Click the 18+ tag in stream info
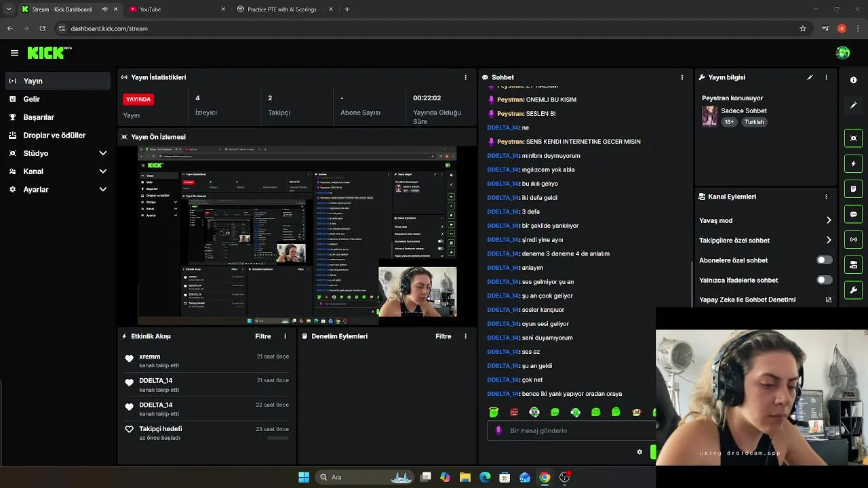Viewport: 868px width, 488px height. 729,122
